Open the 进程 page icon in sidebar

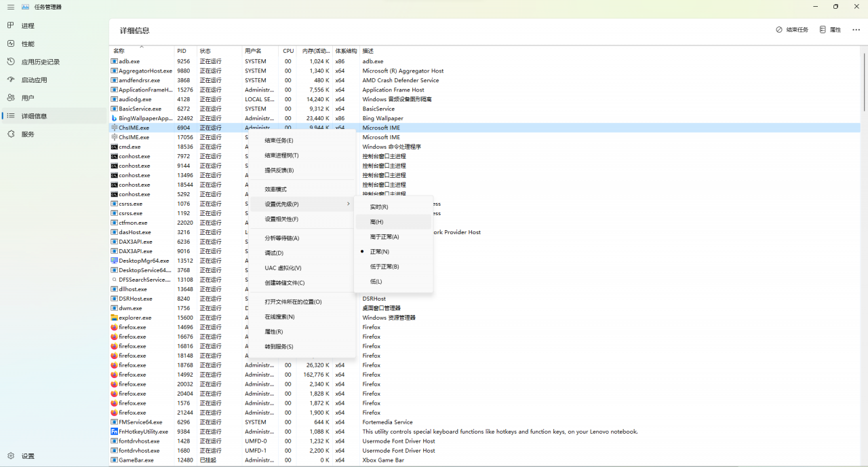point(11,25)
